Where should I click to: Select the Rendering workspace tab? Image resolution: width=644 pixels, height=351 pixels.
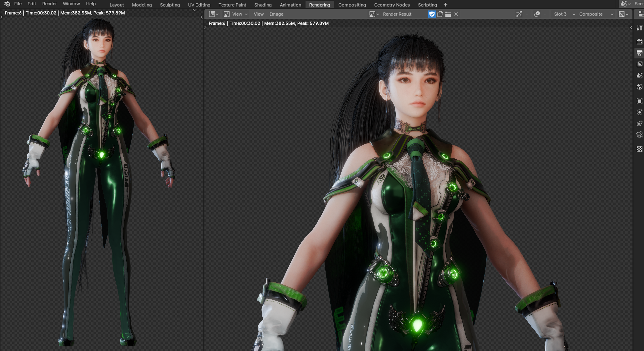tap(319, 5)
